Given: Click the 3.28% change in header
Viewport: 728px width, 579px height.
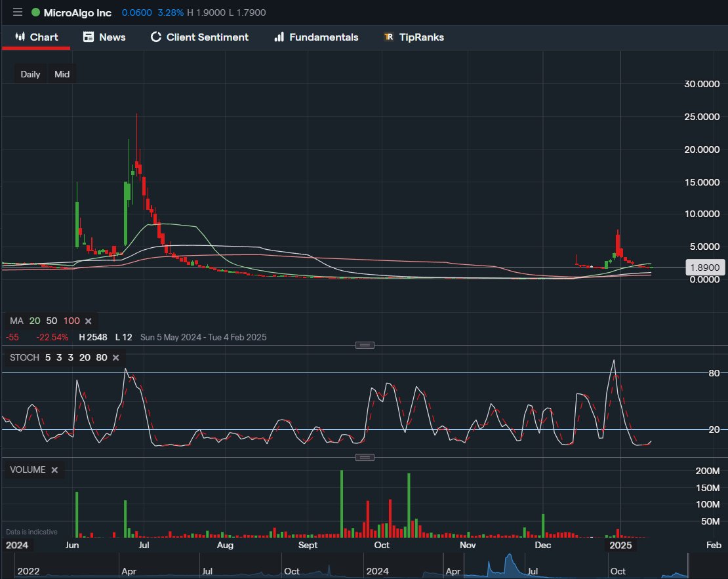Looking at the screenshot, I should click(171, 12).
